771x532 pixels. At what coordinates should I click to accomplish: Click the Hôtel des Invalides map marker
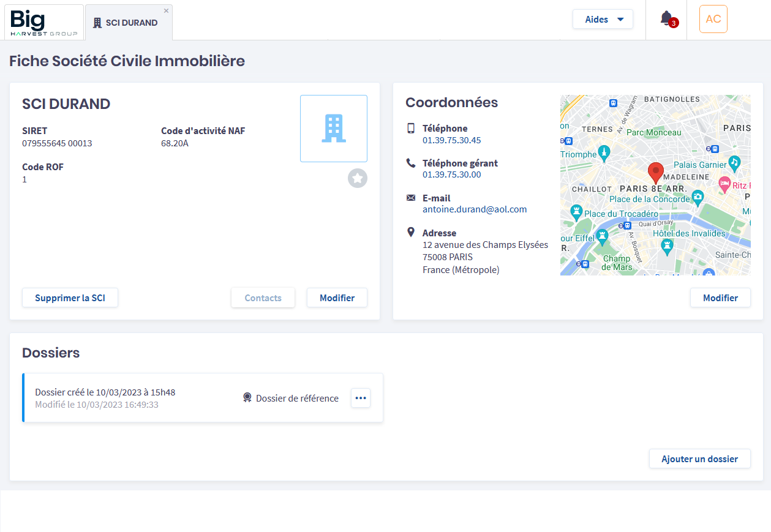667,246
